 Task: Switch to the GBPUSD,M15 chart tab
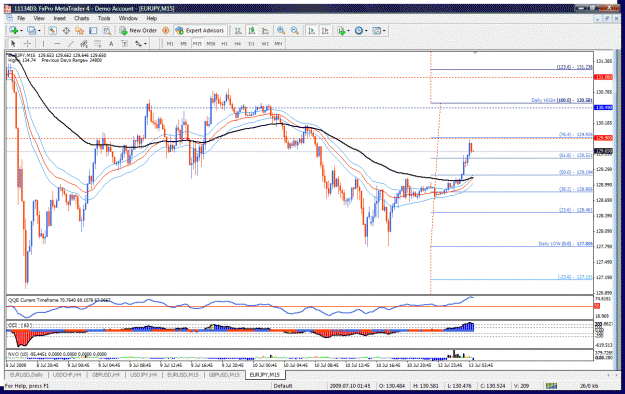click(x=224, y=375)
